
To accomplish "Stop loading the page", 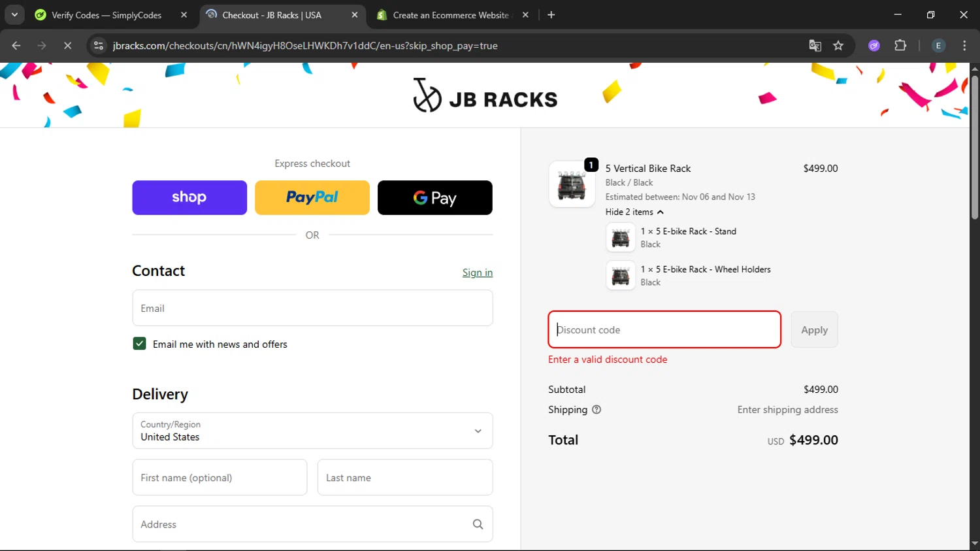I will (67, 46).
